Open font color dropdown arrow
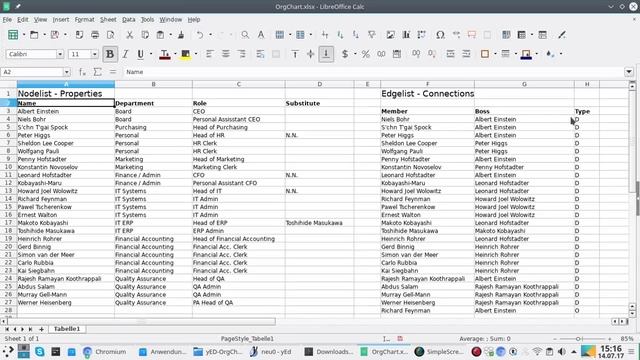640x360 pixels. [175, 54]
